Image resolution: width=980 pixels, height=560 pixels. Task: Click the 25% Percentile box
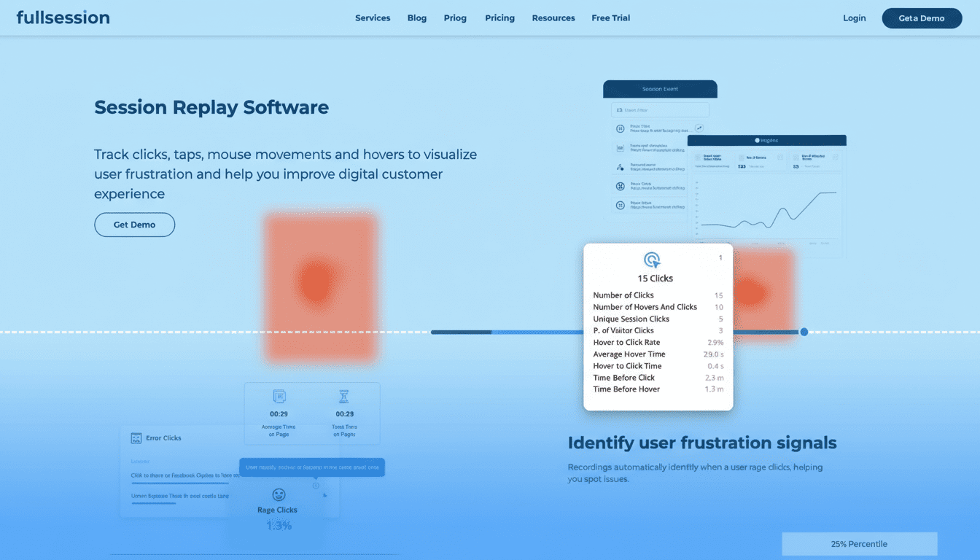[x=859, y=544]
